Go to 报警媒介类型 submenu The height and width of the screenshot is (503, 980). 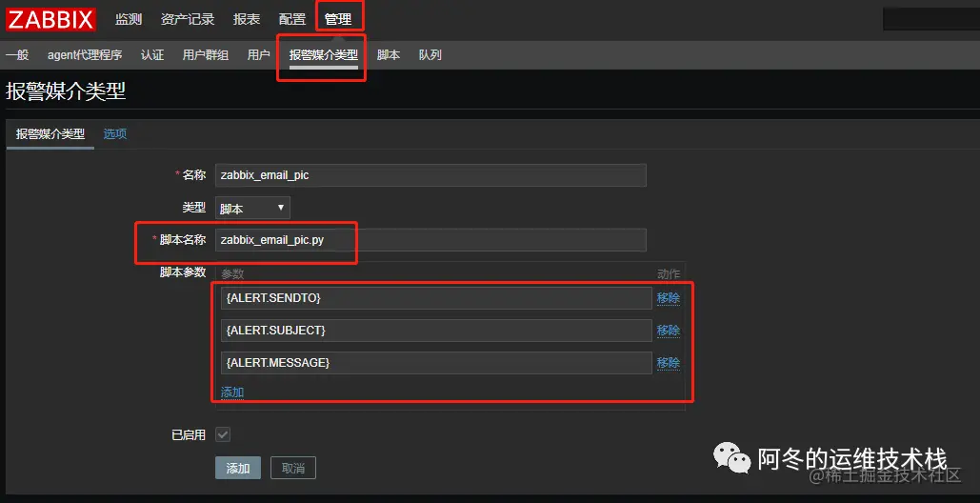click(x=324, y=55)
